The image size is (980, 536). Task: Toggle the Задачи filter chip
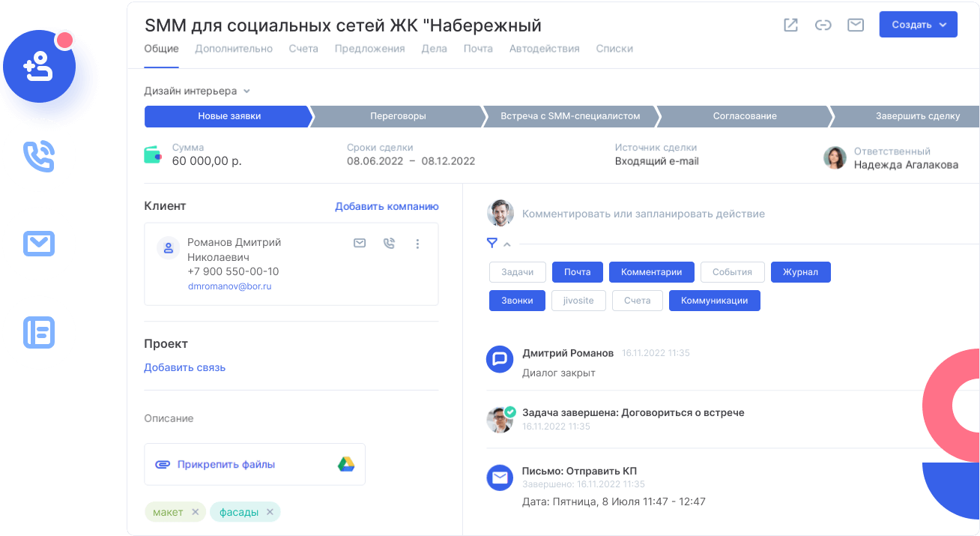point(516,272)
